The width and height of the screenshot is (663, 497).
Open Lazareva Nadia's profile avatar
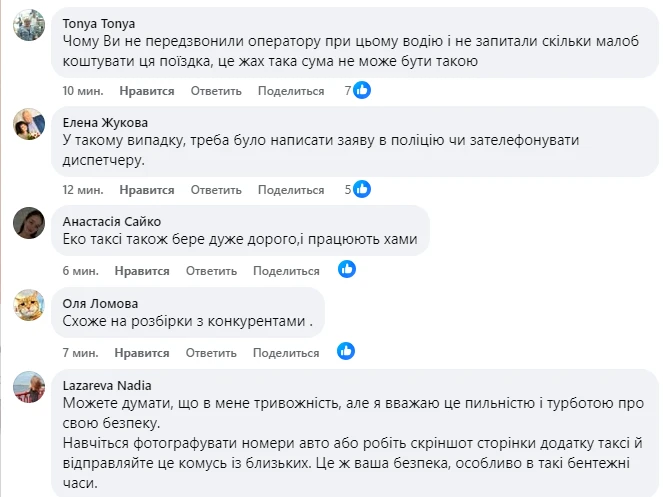(27, 386)
